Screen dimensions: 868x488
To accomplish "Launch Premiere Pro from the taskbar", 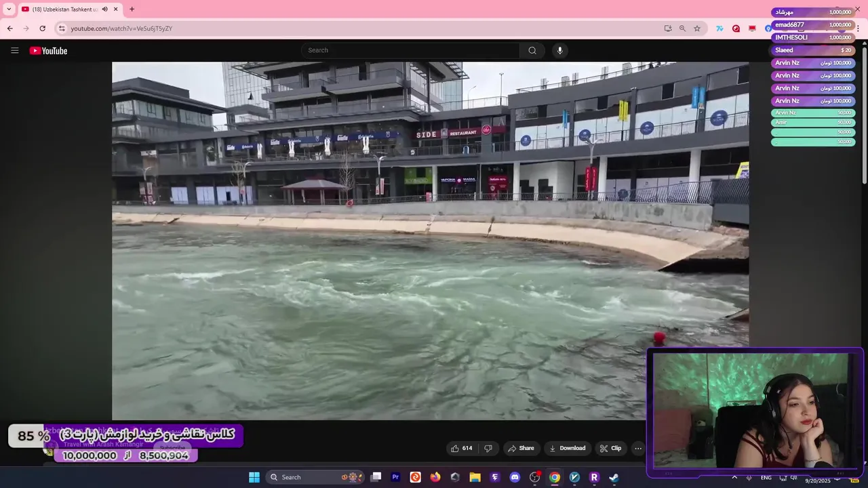I will (x=396, y=477).
